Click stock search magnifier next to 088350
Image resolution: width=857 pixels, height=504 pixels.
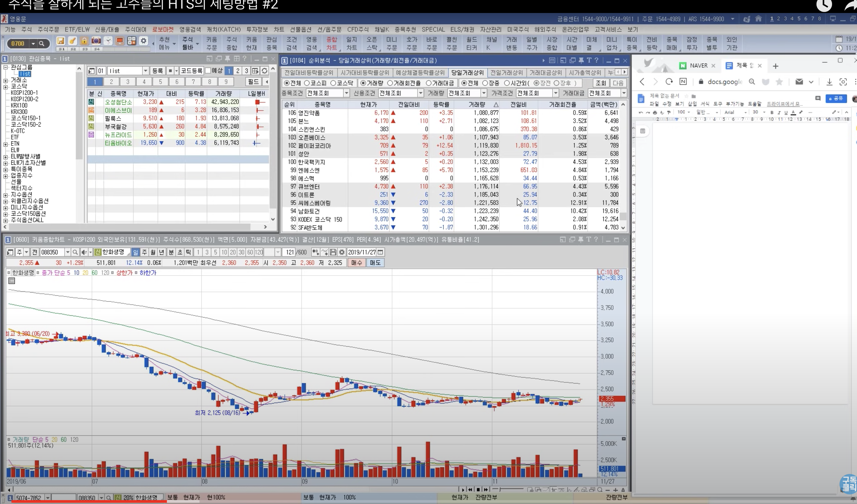pos(75,252)
